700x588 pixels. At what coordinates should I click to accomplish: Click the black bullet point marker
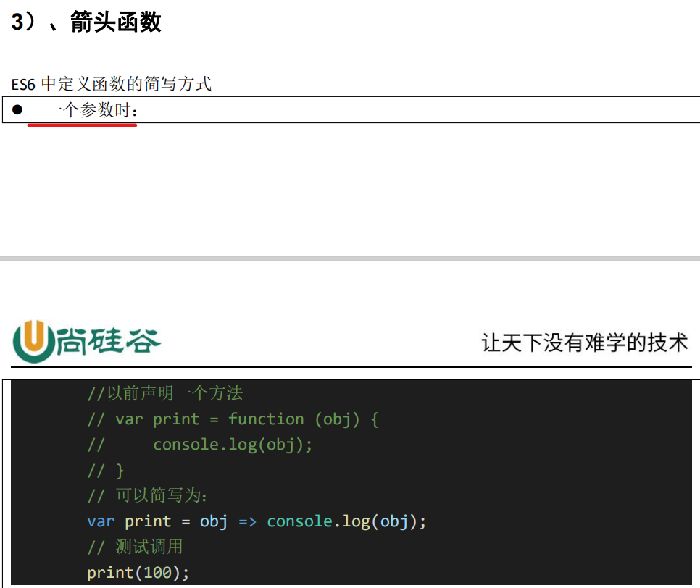tap(17, 110)
